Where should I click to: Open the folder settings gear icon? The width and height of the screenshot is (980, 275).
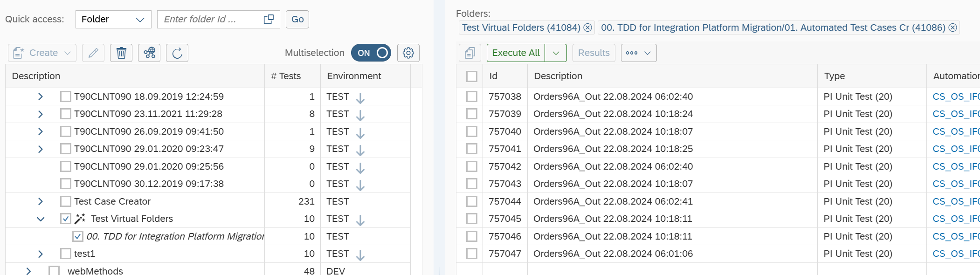pyautogui.click(x=408, y=53)
